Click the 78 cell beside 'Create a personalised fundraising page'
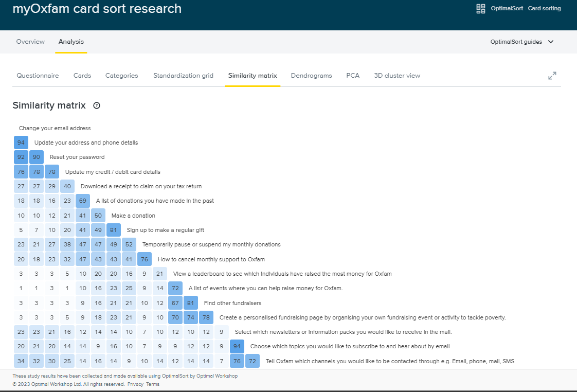 tap(206, 317)
